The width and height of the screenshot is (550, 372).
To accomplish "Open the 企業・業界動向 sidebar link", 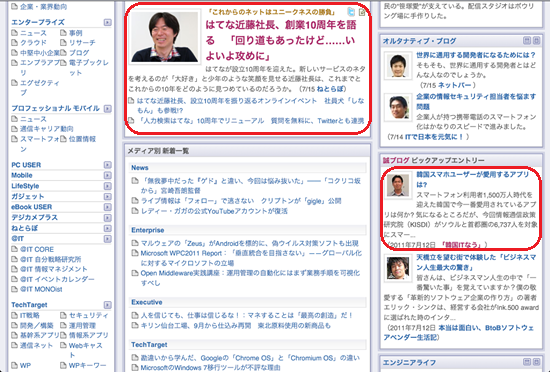I will tap(43, 6).
